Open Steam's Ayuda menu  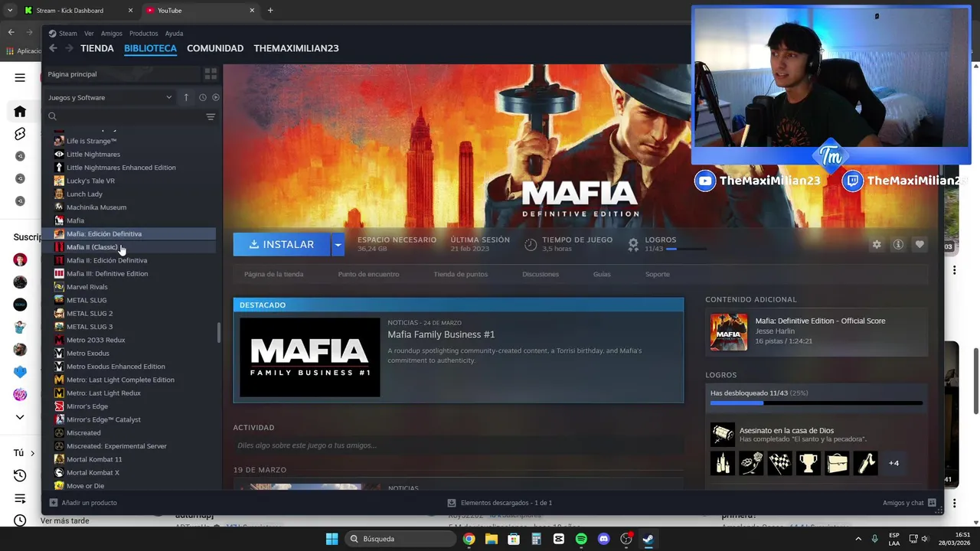coord(174,34)
